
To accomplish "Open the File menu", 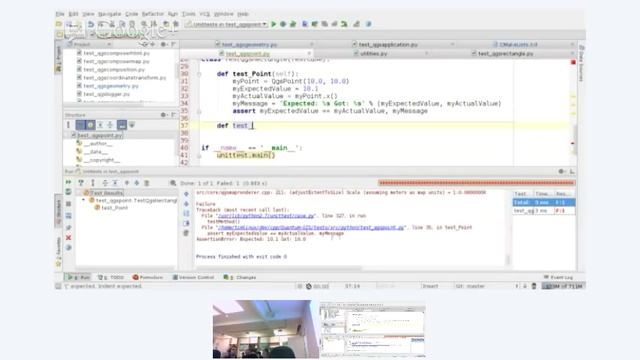I will click(60, 14).
